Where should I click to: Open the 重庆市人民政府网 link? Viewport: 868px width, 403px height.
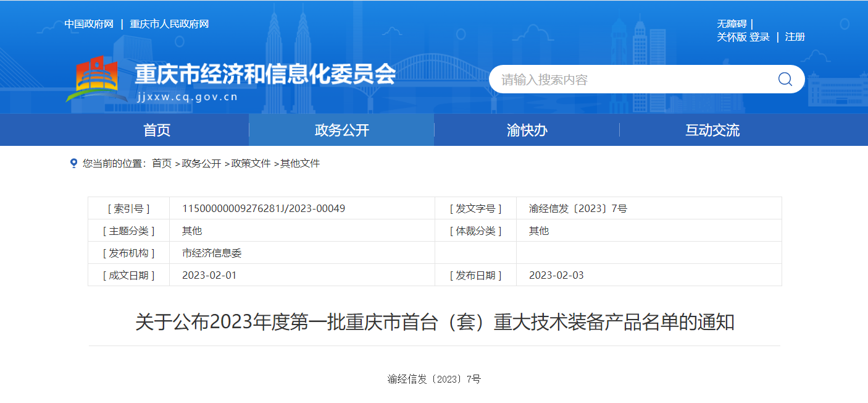169,24
